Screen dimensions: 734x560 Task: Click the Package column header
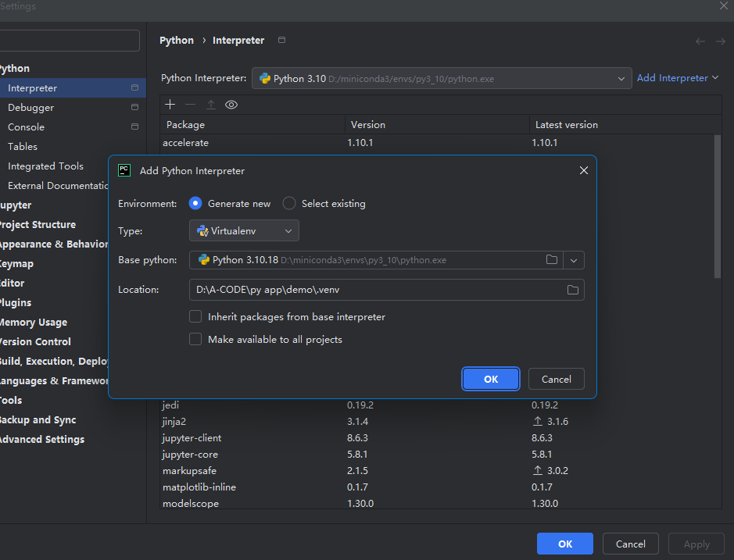(x=252, y=125)
